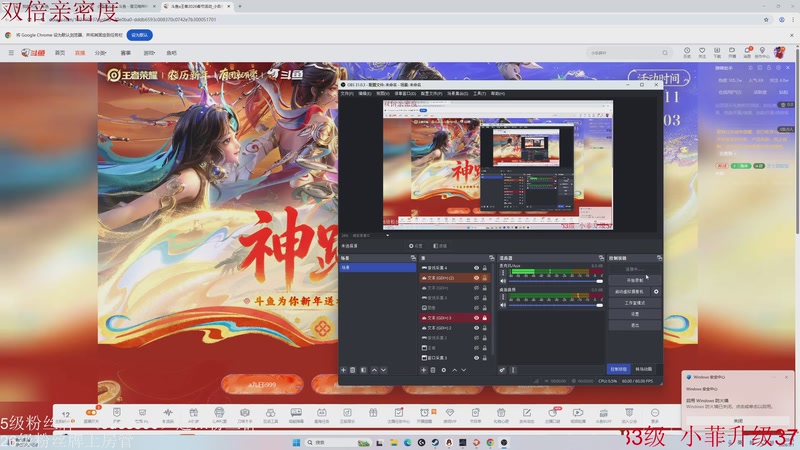This screenshot has height=450, width=800.
Task: Hide the 文本 (GDI+) 2 source
Action: 477,328
